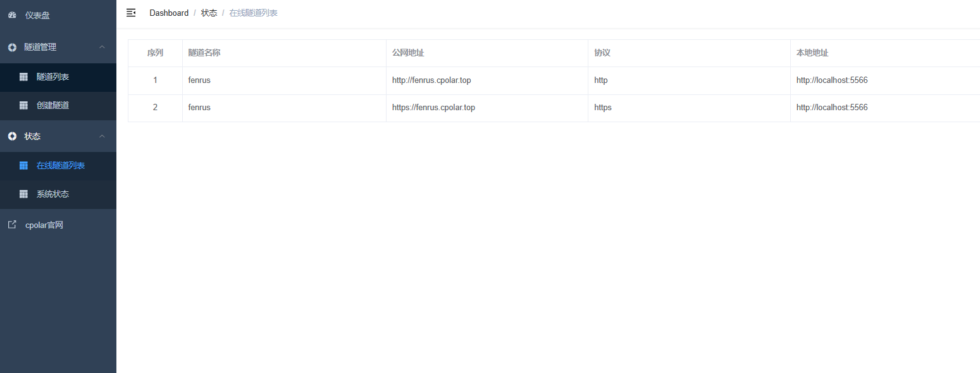Click the grid icon beside 隧道列表
980x373 pixels.
tap(23, 77)
